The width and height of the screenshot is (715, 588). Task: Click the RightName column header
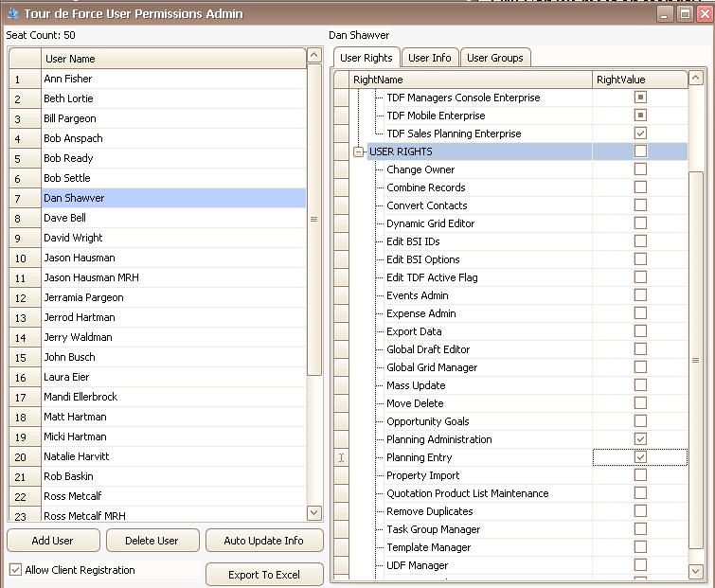click(471, 80)
